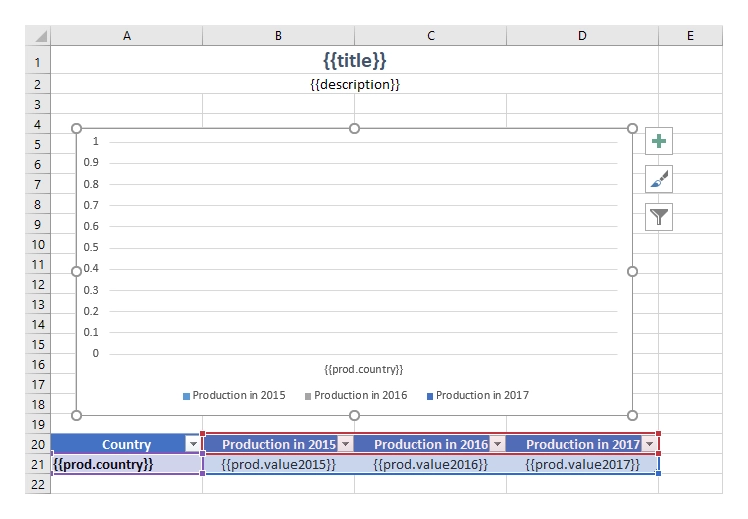Select column C header
The width and height of the screenshot is (748, 519).
pos(430,36)
